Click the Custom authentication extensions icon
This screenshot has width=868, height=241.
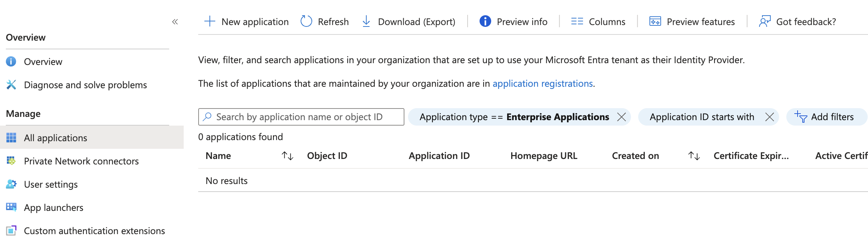(x=11, y=231)
